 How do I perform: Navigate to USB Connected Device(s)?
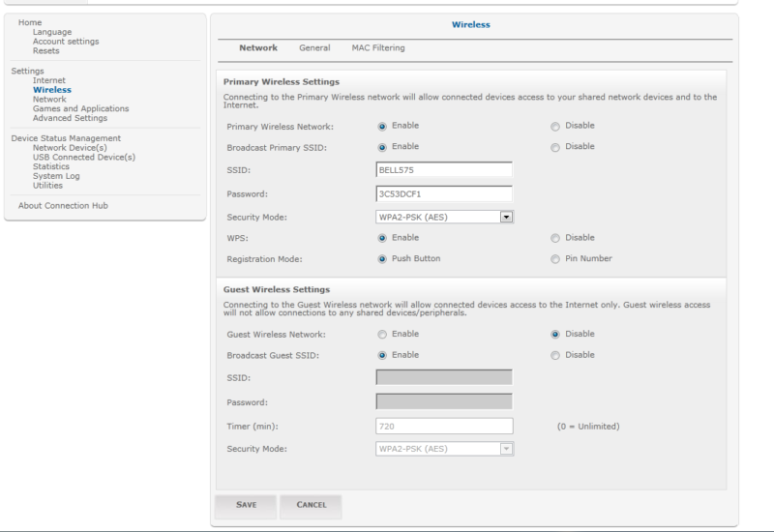click(x=84, y=157)
